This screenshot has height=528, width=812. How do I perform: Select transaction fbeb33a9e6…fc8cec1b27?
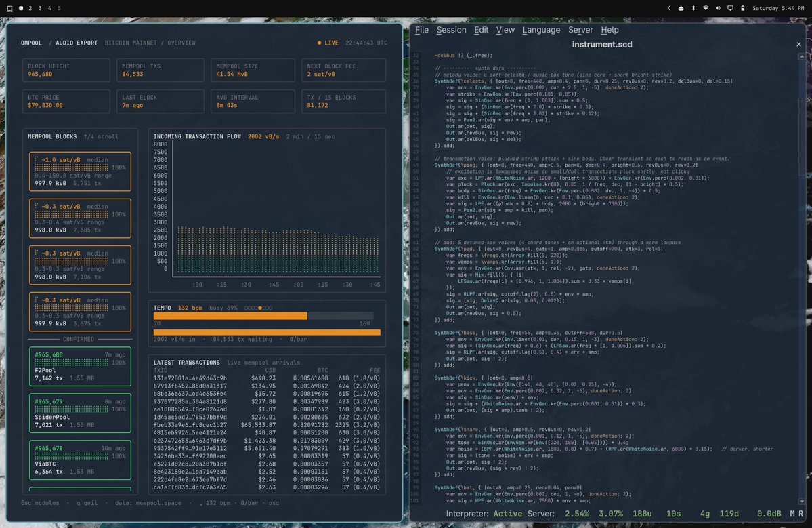(267, 425)
